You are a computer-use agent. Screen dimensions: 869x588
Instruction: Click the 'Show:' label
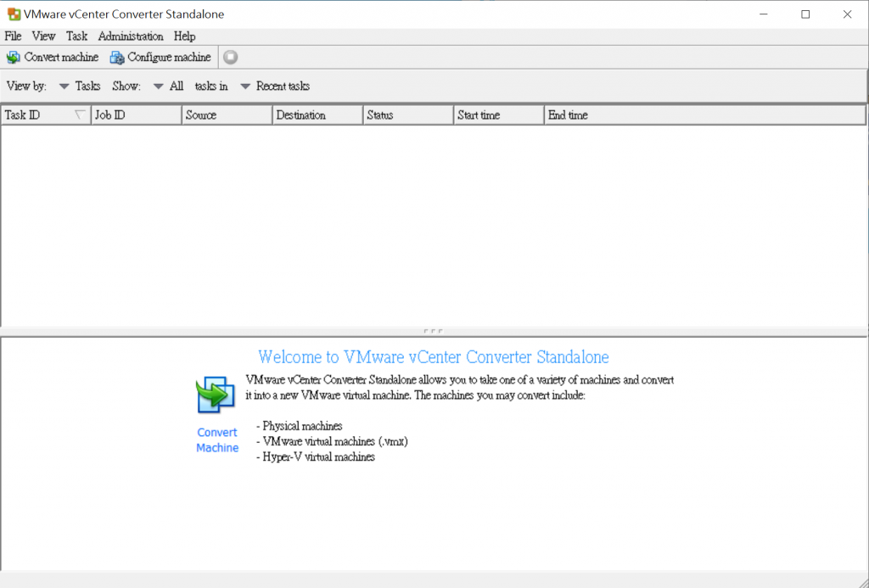click(x=126, y=86)
